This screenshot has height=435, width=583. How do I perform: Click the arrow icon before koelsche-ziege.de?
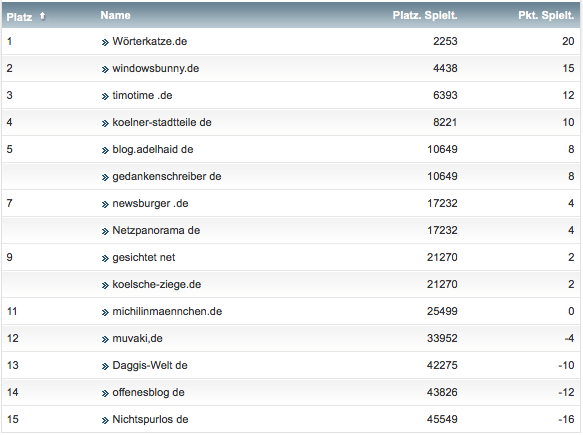pyautogui.click(x=105, y=286)
